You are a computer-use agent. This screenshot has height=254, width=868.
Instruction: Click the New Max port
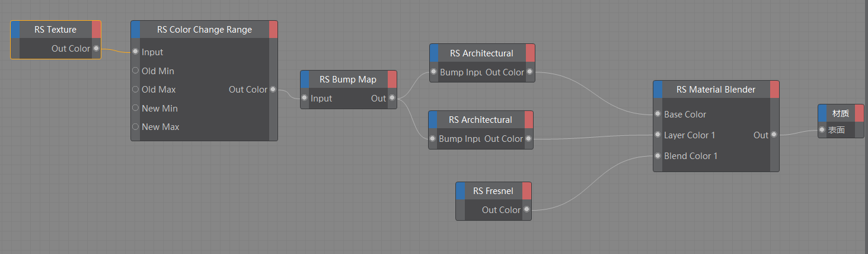[135, 127]
